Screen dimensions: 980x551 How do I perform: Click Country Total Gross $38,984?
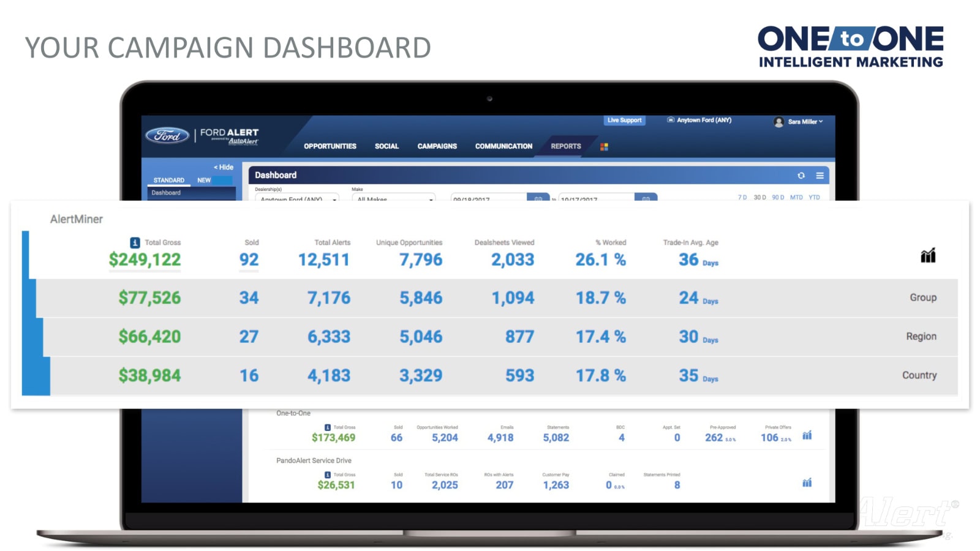tap(149, 376)
